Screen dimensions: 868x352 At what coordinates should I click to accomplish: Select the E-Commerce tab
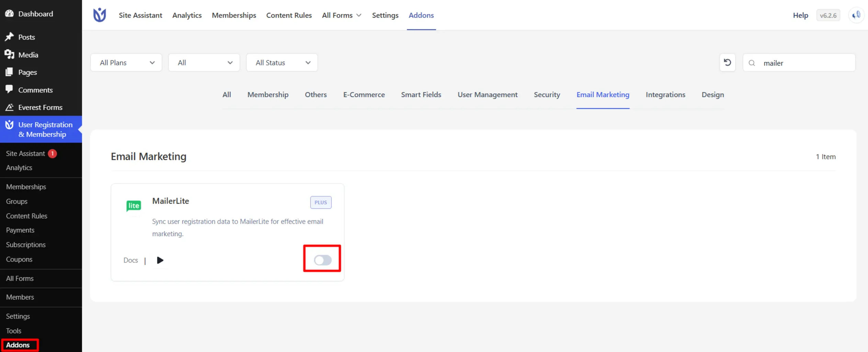[x=364, y=95]
